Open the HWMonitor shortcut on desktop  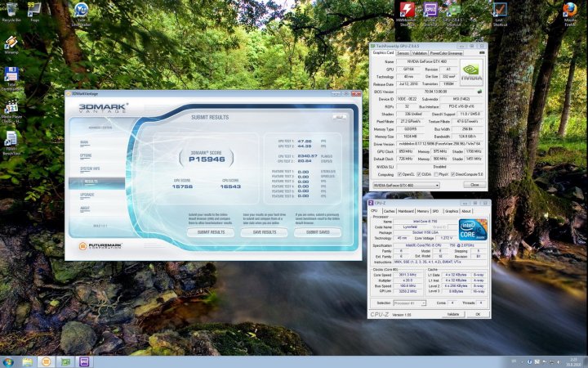point(407,14)
